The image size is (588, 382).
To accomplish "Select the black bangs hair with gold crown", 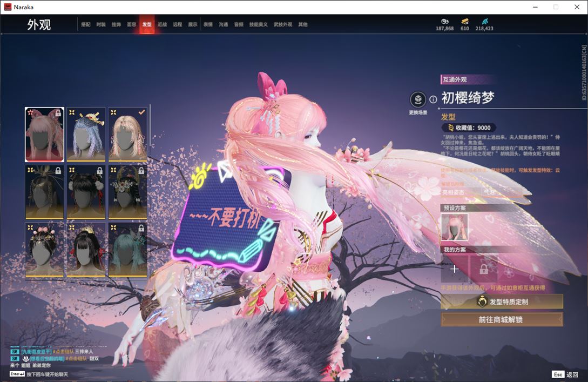I will point(86,250).
